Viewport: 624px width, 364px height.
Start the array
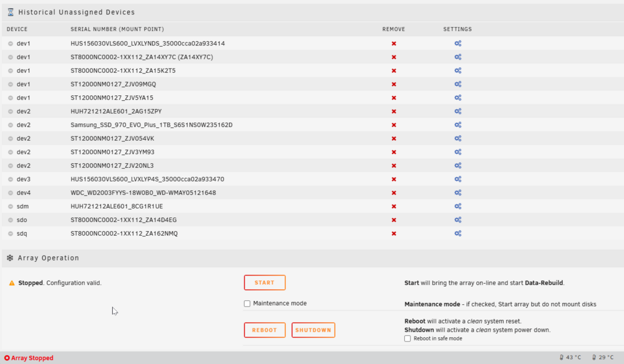(x=265, y=282)
